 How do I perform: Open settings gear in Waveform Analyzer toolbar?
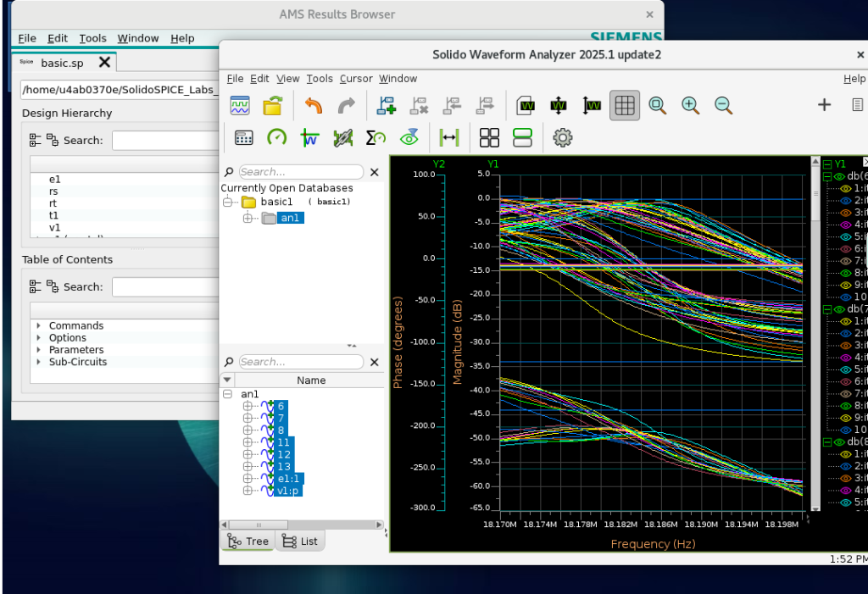click(563, 138)
